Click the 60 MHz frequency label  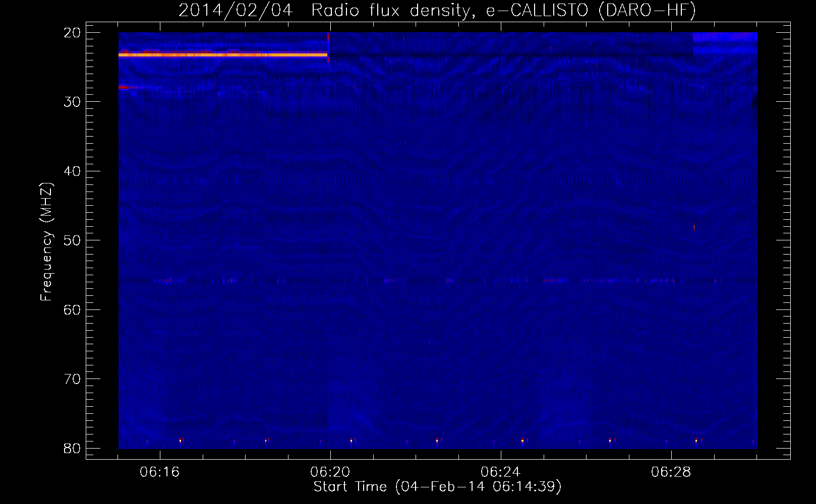pos(72,309)
